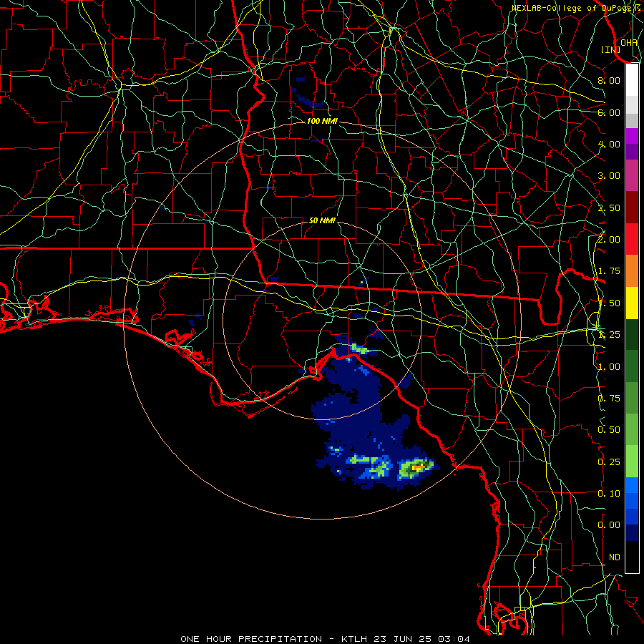Pick the bright magenta legend swatch
Viewport: 644px width, 644px height.
coord(632,136)
